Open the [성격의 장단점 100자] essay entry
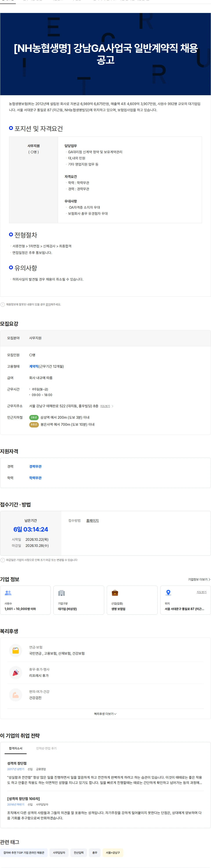 tap(105, 808)
